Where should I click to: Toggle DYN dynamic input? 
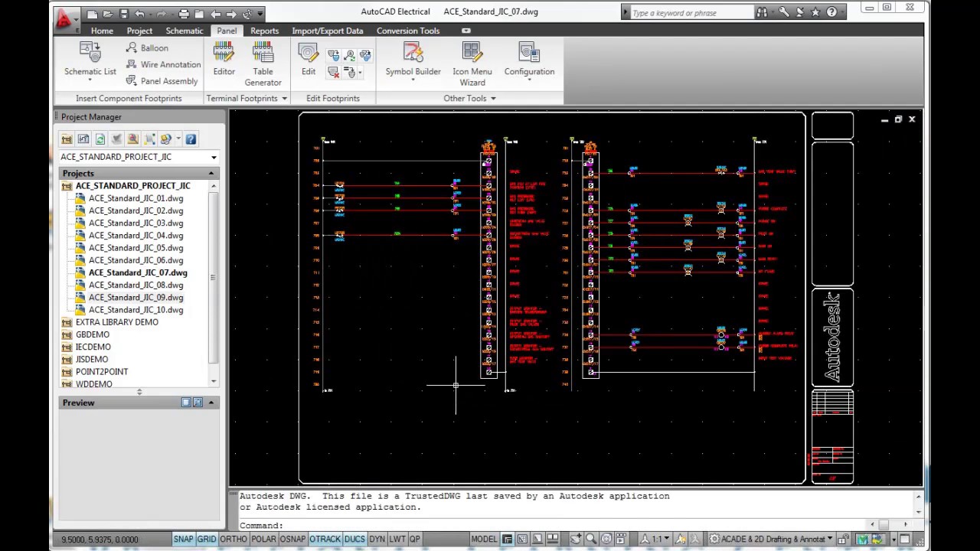[x=377, y=540]
